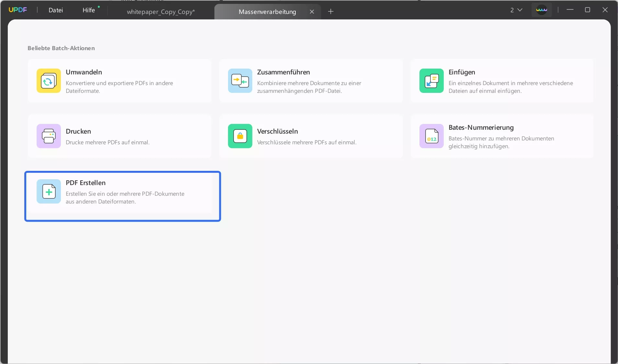
Task: Open the Hilfe menu
Action: 89,10
